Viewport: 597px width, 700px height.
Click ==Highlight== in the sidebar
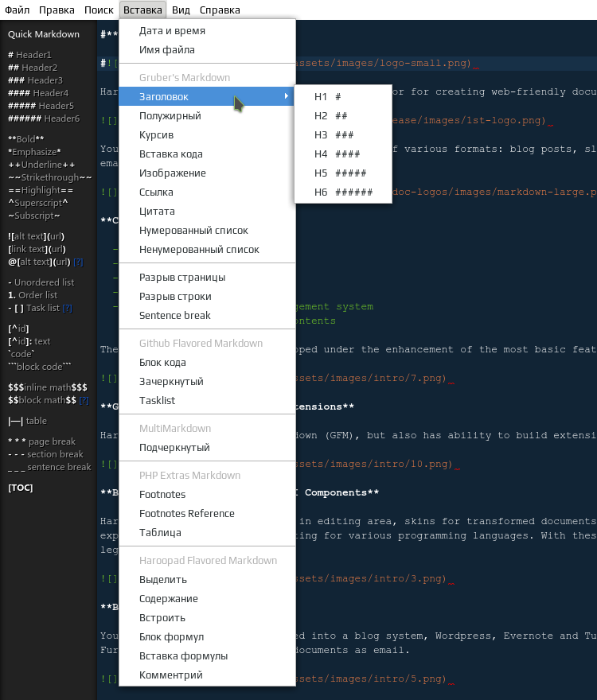[x=41, y=190]
